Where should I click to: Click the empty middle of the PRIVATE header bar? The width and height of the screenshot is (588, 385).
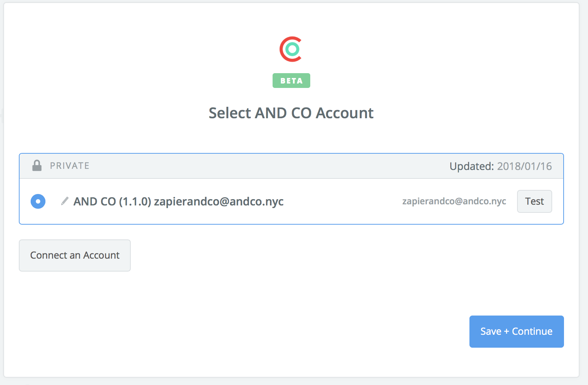click(x=270, y=166)
